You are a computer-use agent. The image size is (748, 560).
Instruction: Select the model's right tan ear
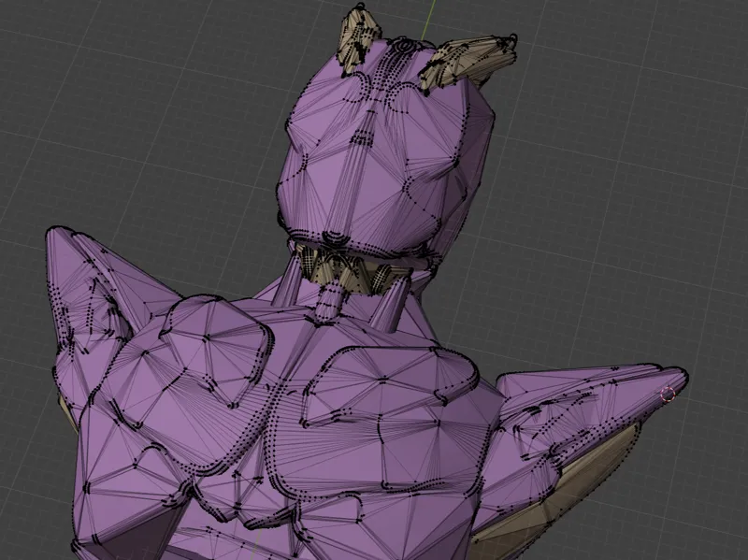467,62
